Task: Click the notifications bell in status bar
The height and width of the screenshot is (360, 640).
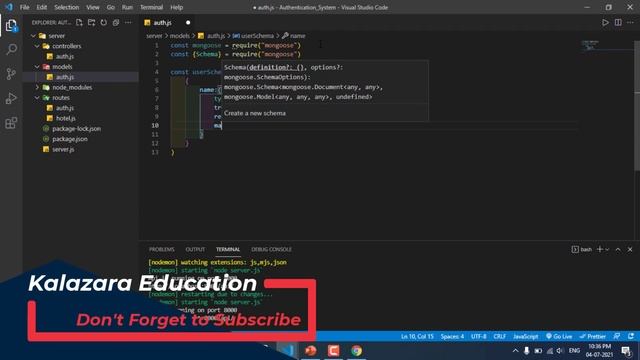Action: click(x=631, y=336)
